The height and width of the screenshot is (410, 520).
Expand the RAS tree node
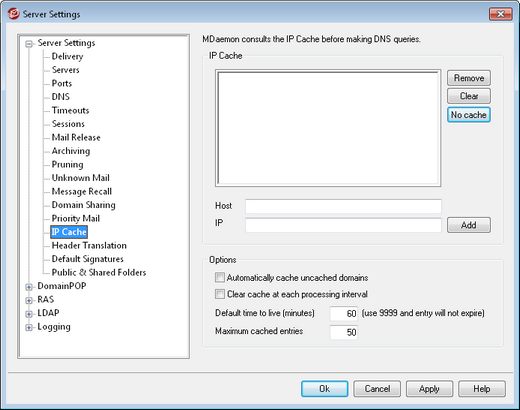[x=29, y=300]
